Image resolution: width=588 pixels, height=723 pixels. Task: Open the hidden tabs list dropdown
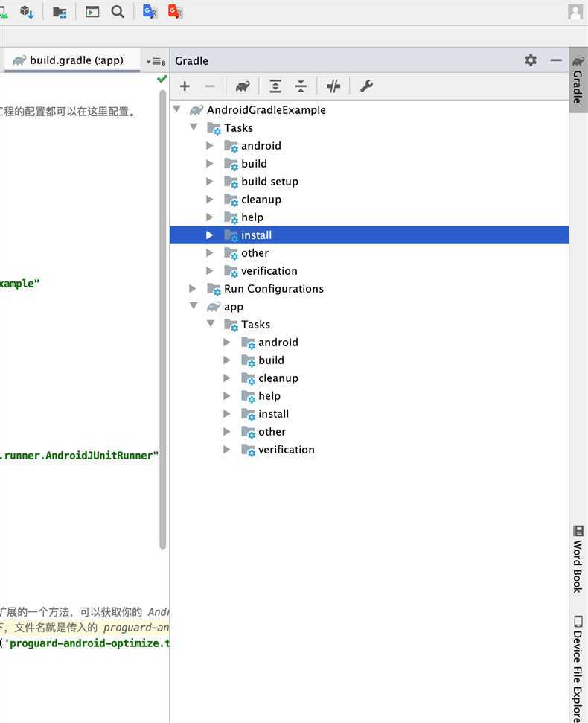156,61
